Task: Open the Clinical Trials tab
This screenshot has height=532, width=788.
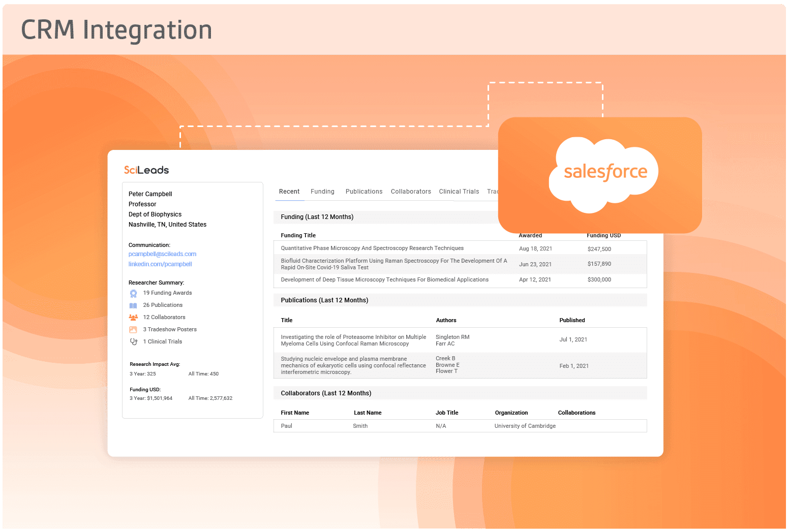Action: (x=459, y=192)
